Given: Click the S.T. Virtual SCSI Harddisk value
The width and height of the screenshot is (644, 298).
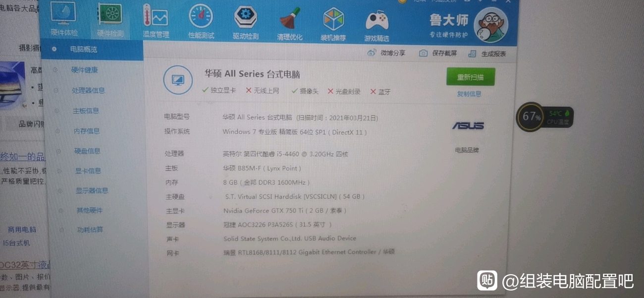Looking at the screenshot, I should (x=295, y=196).
